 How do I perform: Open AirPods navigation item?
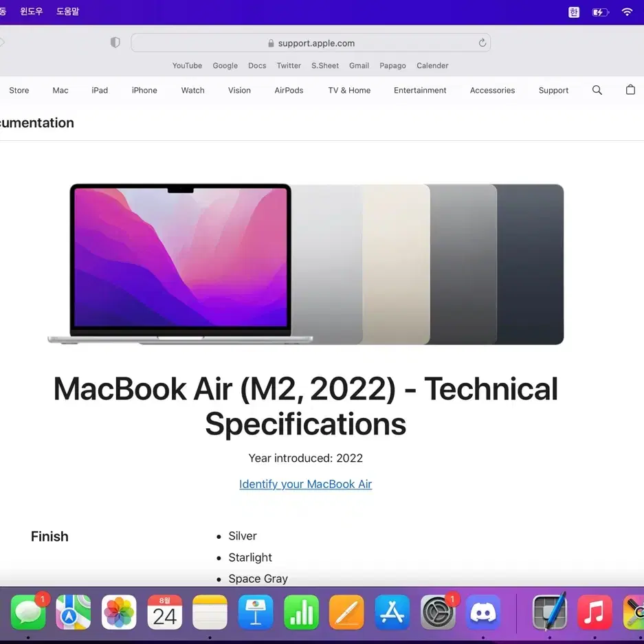pyautogui.click(x=289, y=90)
